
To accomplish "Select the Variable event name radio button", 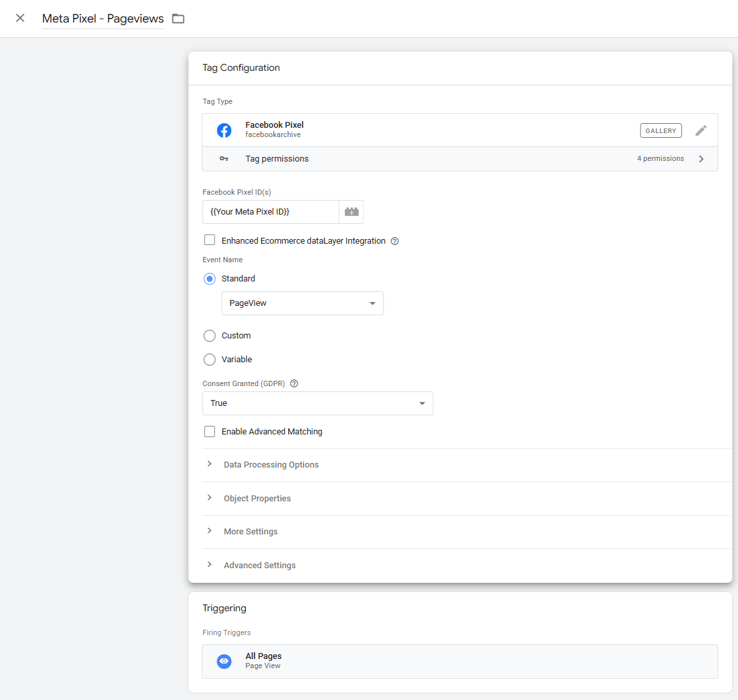I will pos(209,360).
